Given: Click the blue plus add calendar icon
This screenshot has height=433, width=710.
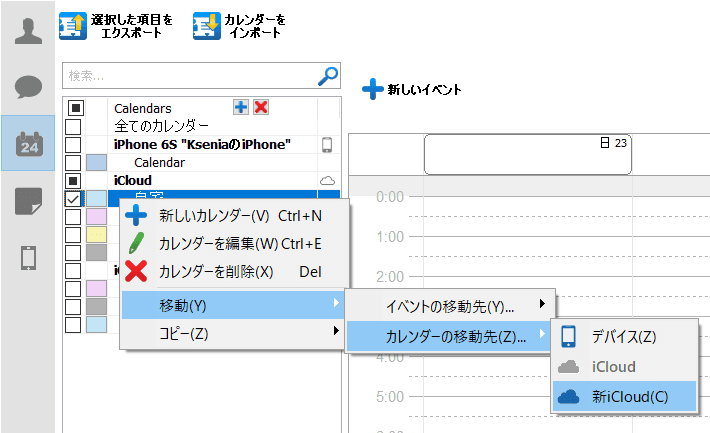Looking at the screenshot, I should pyautogui.click(x=241, y=108).
